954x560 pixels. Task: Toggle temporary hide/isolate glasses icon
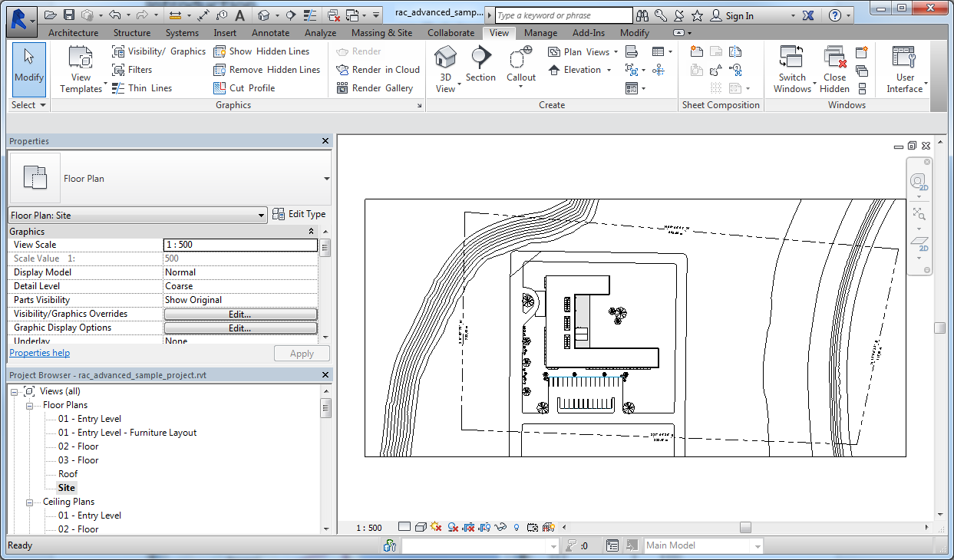coord(501,527)
